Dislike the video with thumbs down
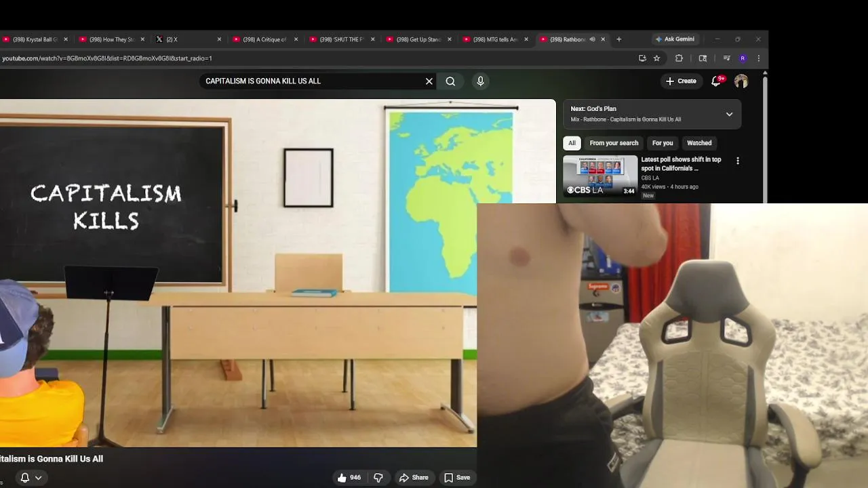The height and width of the screenshot is (488, 868). [x=378, y=478]
